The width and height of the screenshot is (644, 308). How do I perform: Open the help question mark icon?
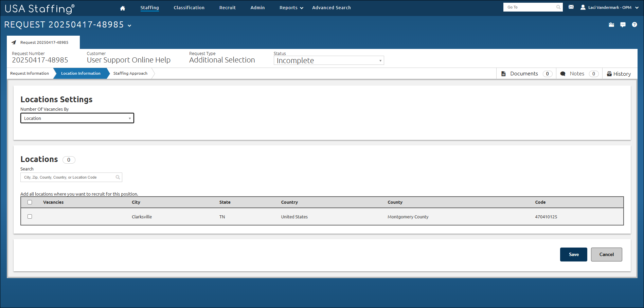click(634, 25)
